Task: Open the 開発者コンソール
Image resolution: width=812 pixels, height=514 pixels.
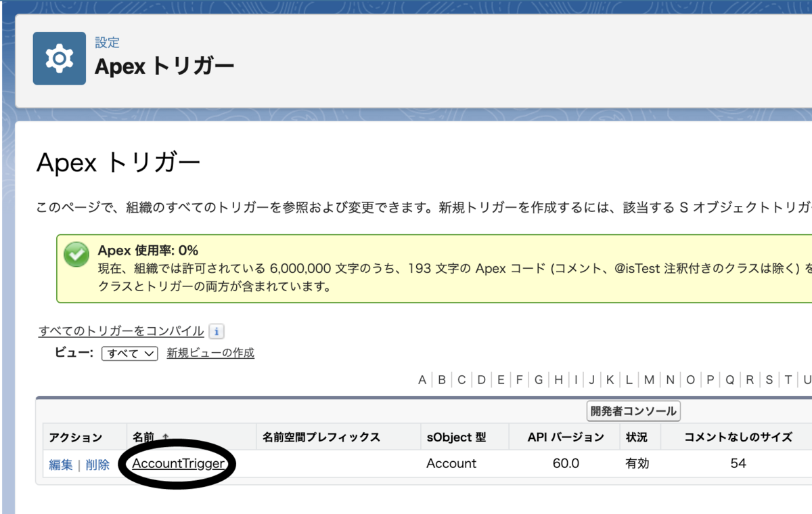Action: point(633,411)
